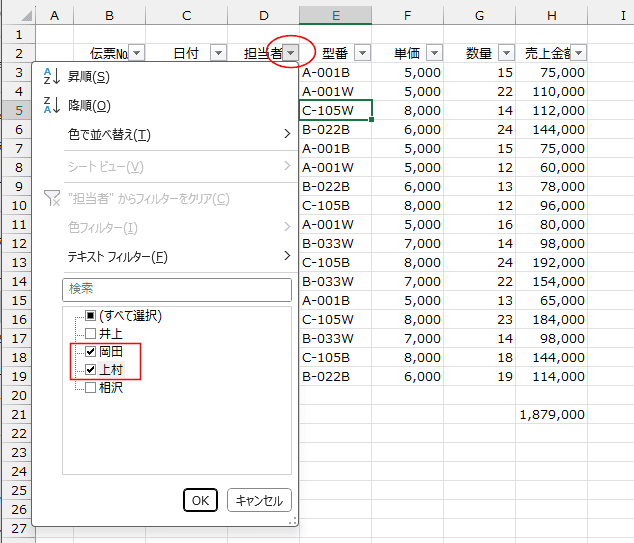Viewport: 634px width, 543px height.
Task: Click the C-105B cell in row 10
Action: point(335,205)
